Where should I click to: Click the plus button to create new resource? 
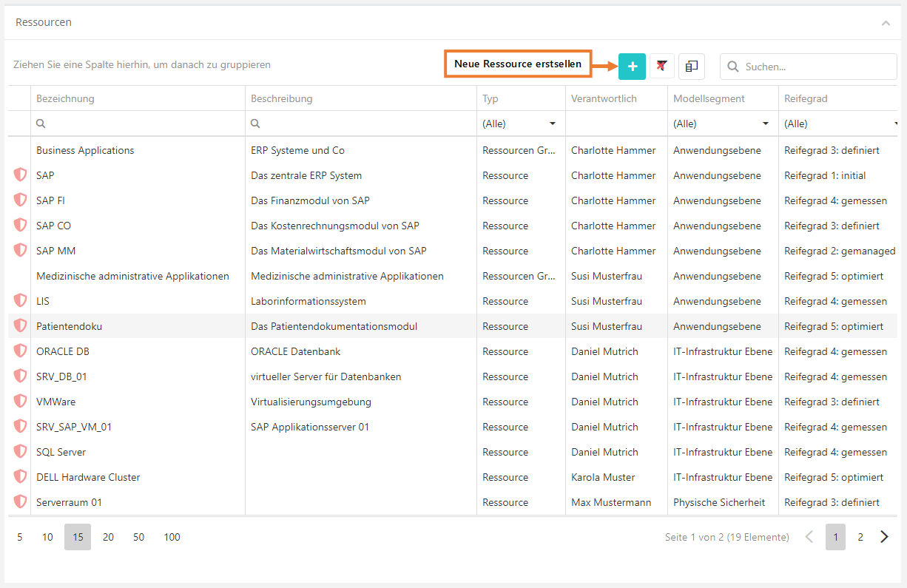coord(632,67)
